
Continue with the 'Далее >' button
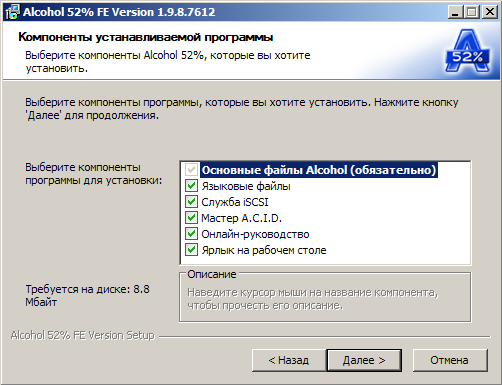click(364, 360)
